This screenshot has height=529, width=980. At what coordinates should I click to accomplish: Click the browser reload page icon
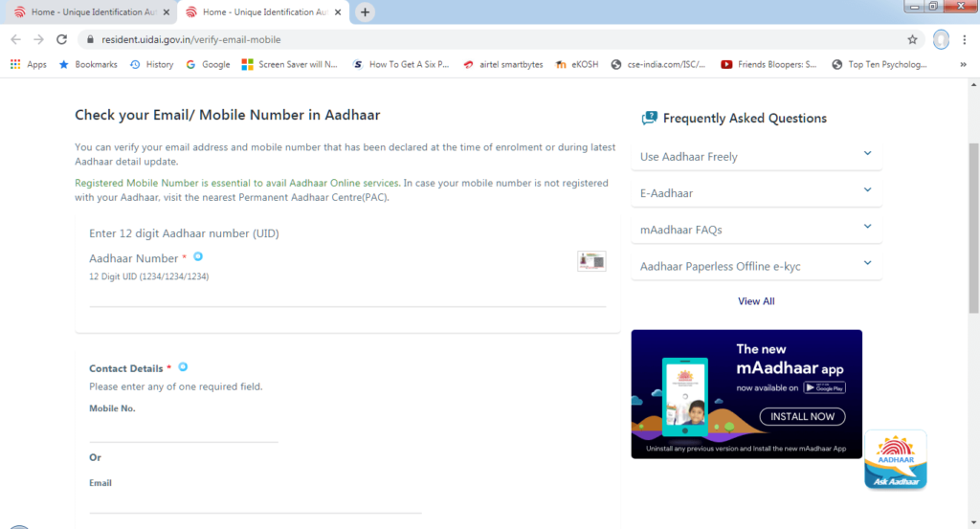coord(62,39)
